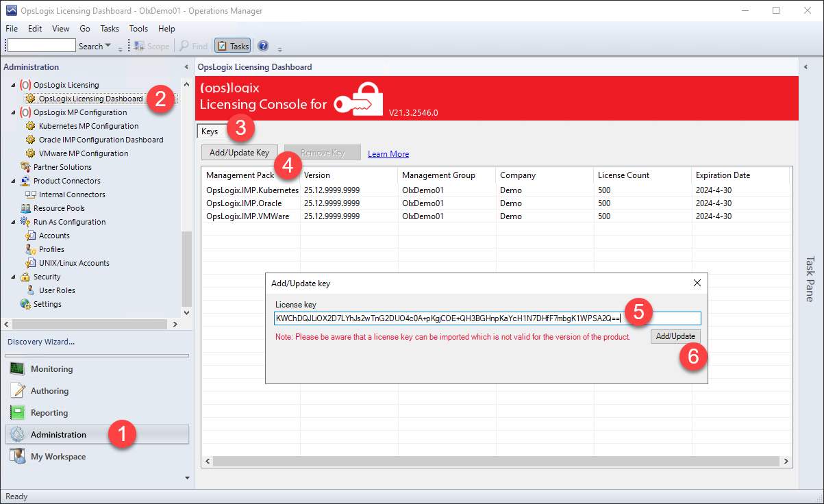Select OpsLogix Licensing Dashboard tree item
Screen dimensions: 824x504
point(90,99)
